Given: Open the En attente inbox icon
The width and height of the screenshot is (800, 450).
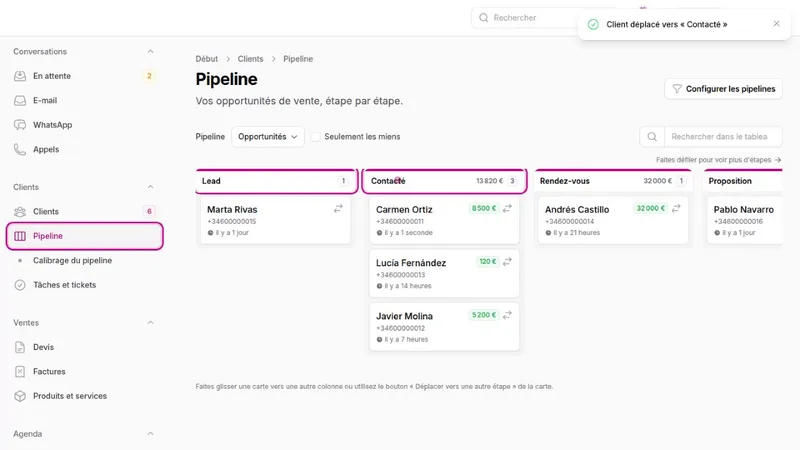Looking at the screenshot, I should [20, 76].
